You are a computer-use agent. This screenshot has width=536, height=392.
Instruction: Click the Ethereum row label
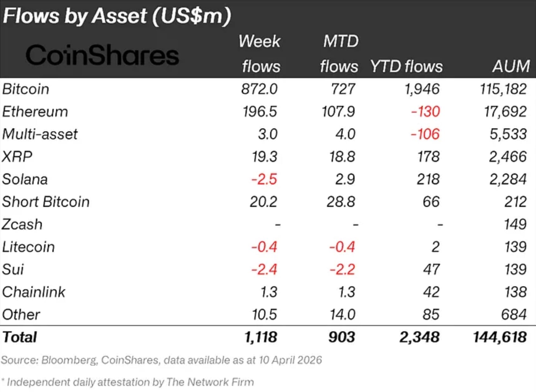point(35,112)
